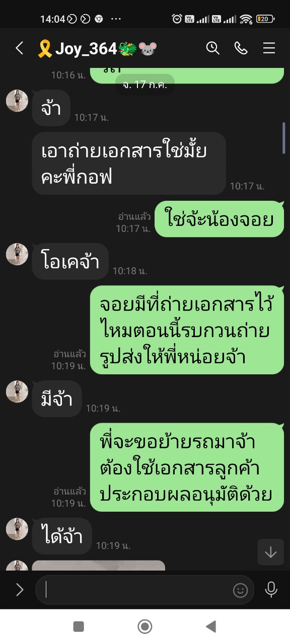Tap the Android recent apps square
Screen dimensions: 290x644
click(x=79, y=626)
